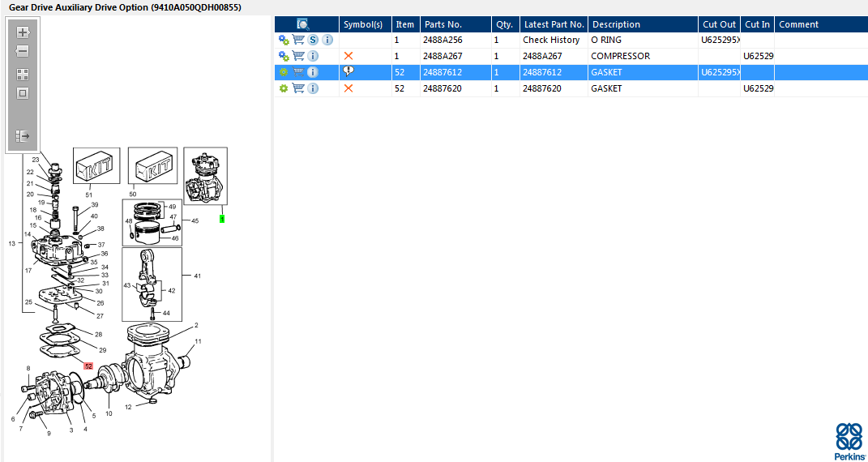Viewport: 868px width, 462px height.
Task: Click the kit box labeled 50
Action: (153, 165)
